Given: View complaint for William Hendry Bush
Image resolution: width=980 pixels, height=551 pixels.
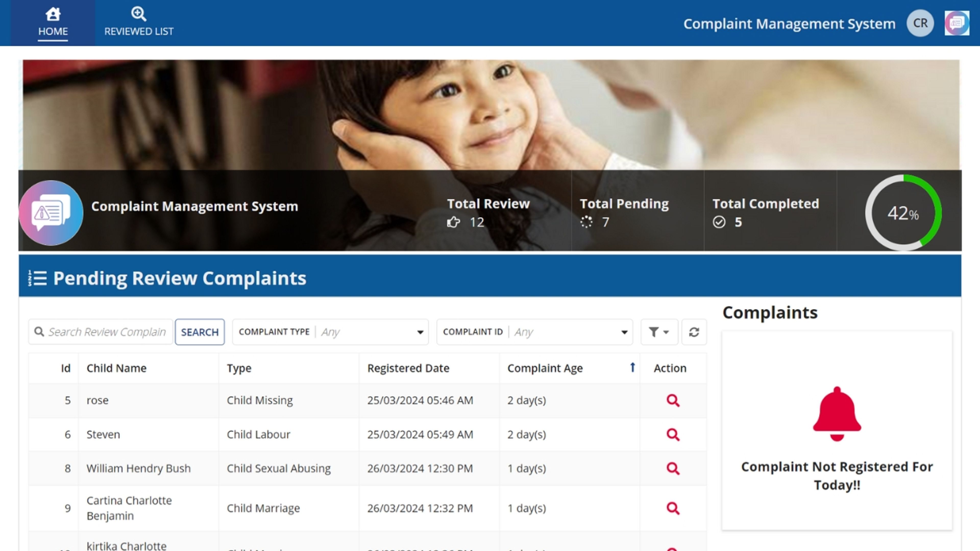Looking at the screenshot, I should (x=673, y=469).
